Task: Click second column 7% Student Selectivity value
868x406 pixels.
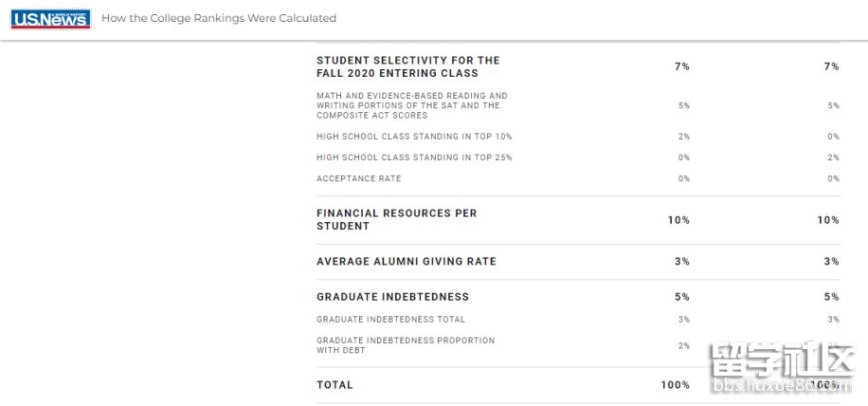Action: pyautogui.click(x=831, y=66)
